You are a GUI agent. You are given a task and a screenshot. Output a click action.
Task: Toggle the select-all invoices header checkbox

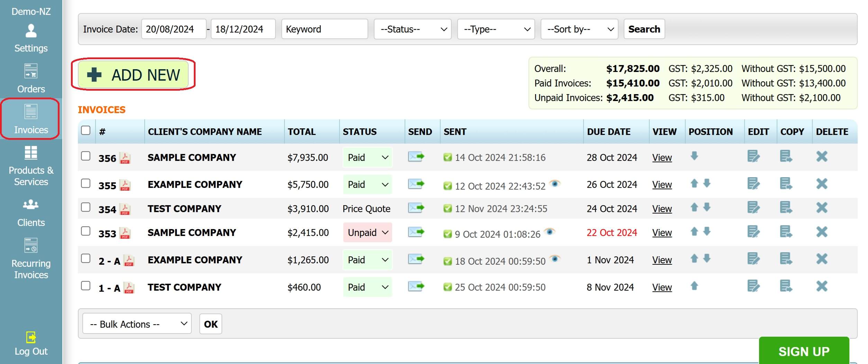(x=85, y=130)
